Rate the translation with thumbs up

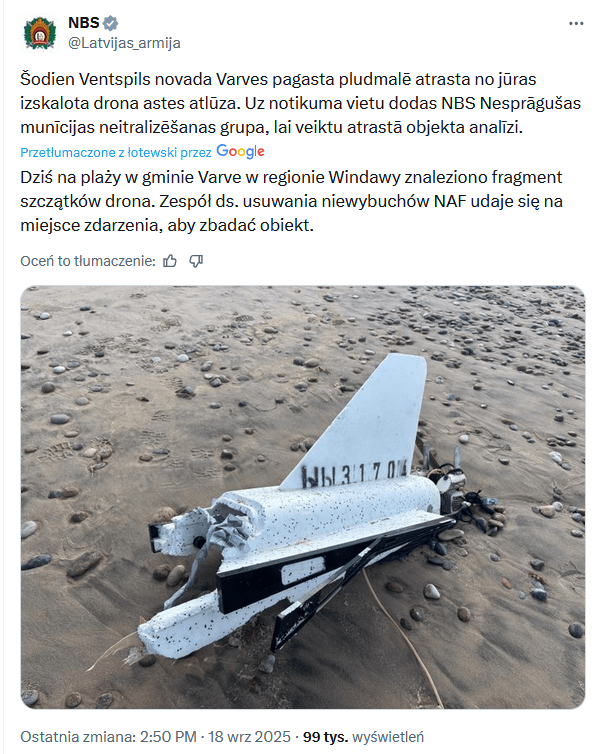(170, 261)
